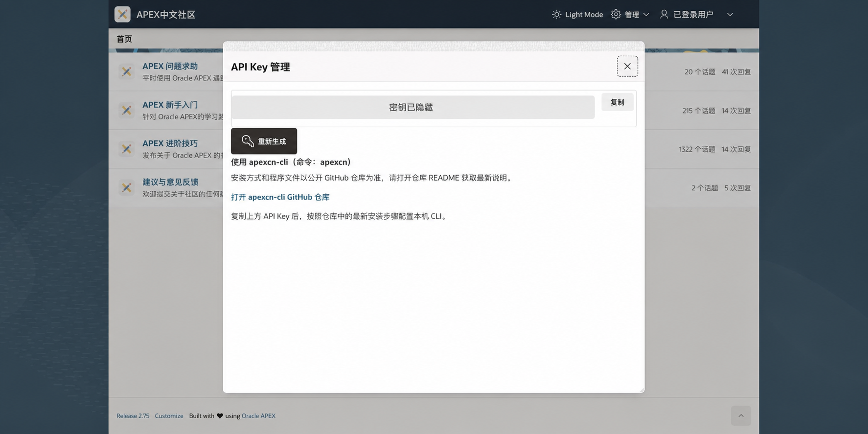Click the Customize footer link
868x434 pixels.
(x=169, y=416)
